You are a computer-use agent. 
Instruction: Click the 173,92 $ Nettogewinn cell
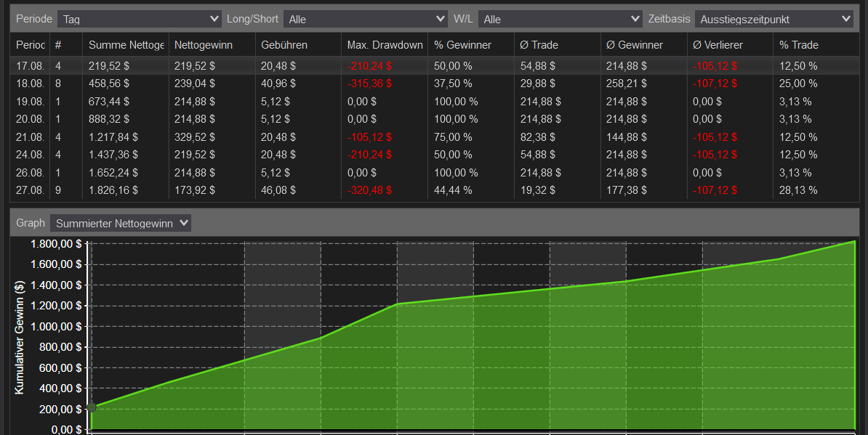[195, 190]
